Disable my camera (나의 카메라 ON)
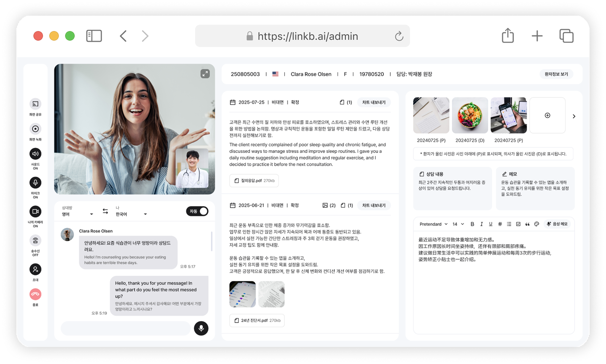Viewport: 606px width, 364px height. click(x=35, y=211)
